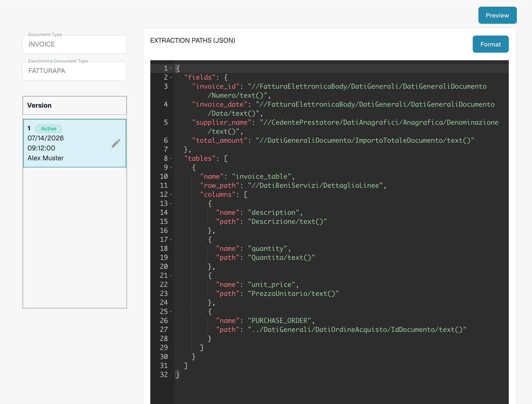Image resolution: width=532 pixels, height=404 pixels.
Task: Click the "quantity" name value on line 18
Action: pos(267,248)
